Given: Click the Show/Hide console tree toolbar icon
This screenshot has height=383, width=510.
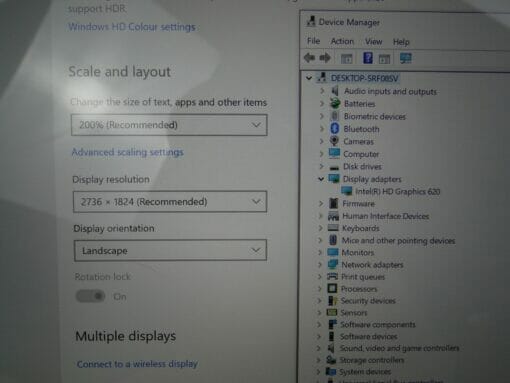Looking at the screenshot, I should point(347,59).
